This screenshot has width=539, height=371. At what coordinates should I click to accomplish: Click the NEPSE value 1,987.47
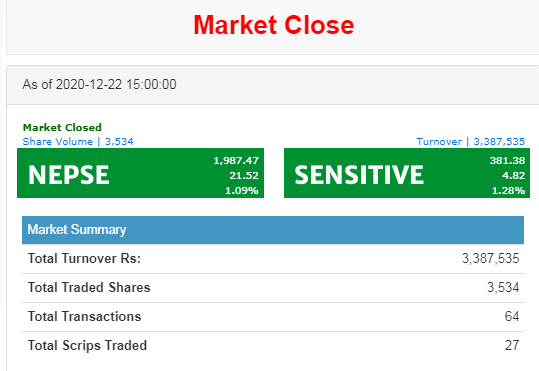pyautogui.click(x=236, y=161)
